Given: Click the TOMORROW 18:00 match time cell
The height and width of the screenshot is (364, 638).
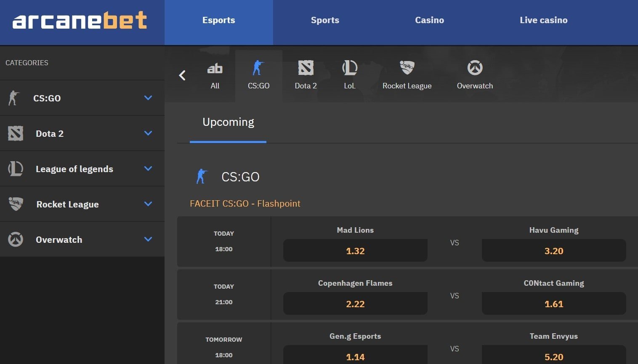Looking at the screenshot, I should [224, 343].
